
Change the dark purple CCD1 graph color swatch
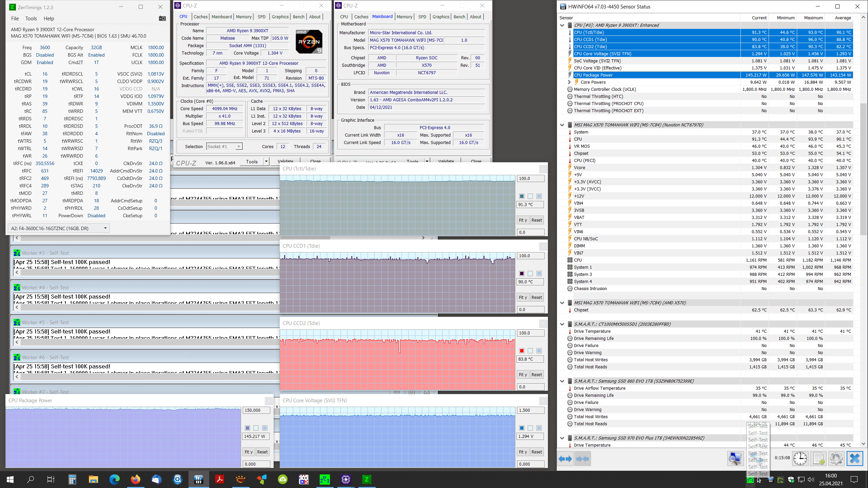(522, 273)
